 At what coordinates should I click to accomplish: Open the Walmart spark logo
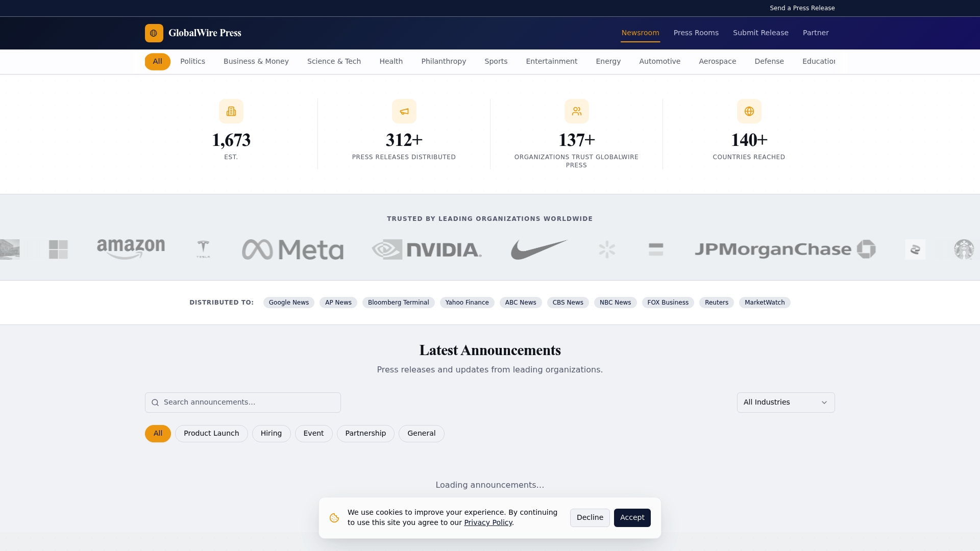607,249
